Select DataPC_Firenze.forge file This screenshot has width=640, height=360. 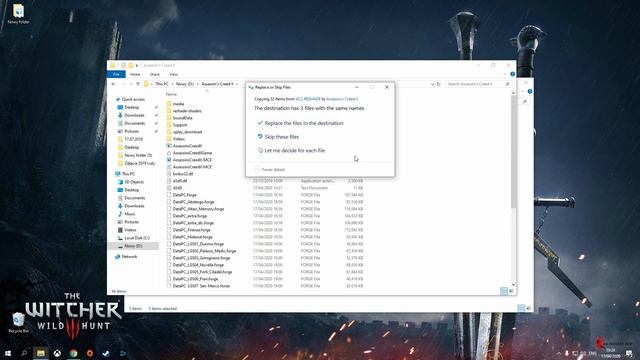pos(189,230)
